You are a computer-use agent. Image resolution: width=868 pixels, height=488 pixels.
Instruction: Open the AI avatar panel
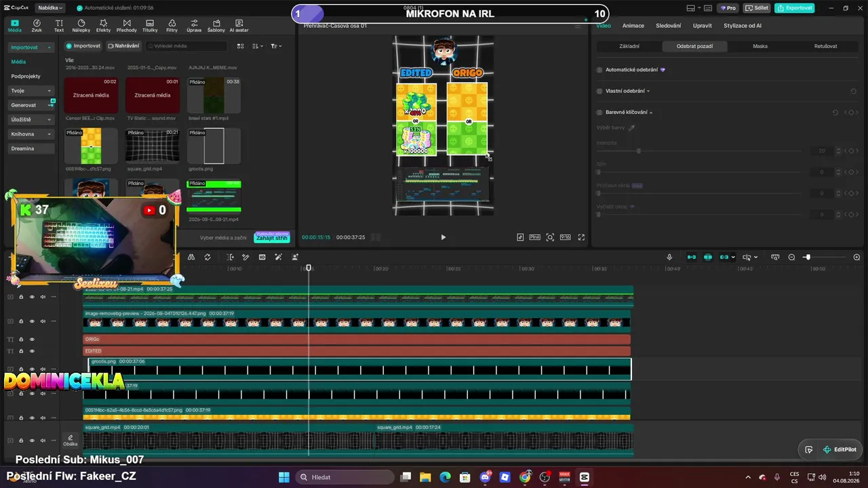239,26
